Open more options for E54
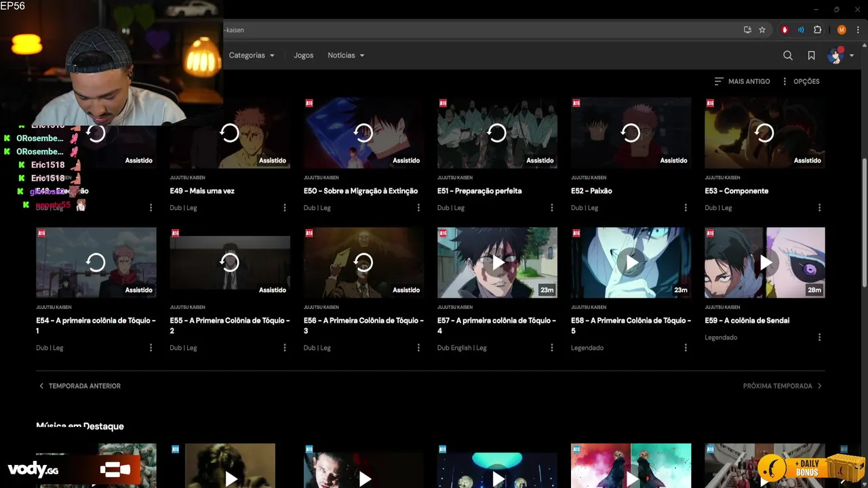The width and height of the screenshot is (868, 488). (x=151, y=348)
